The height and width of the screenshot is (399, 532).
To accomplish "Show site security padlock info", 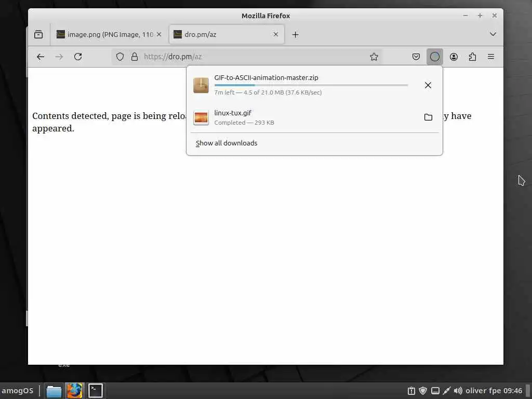I will pos(135,57).
